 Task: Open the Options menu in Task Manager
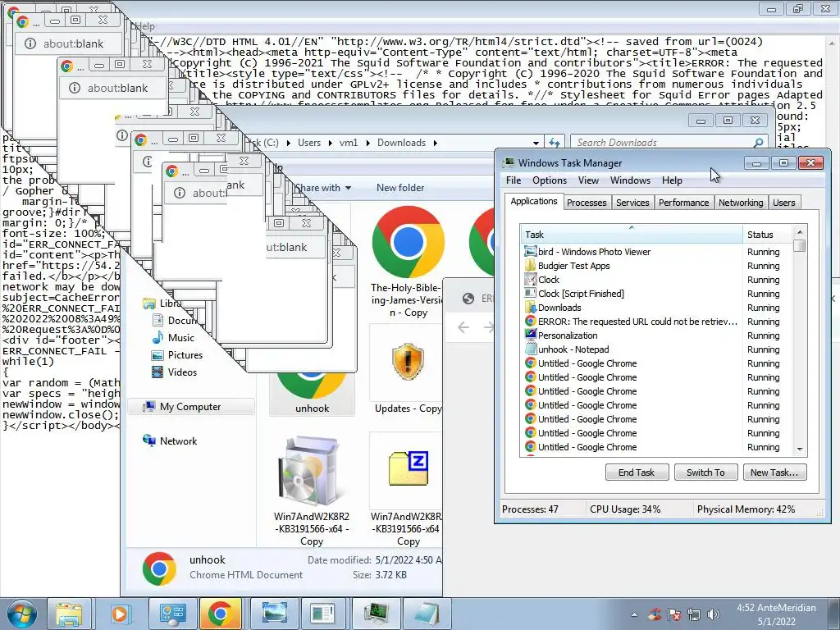549,180
